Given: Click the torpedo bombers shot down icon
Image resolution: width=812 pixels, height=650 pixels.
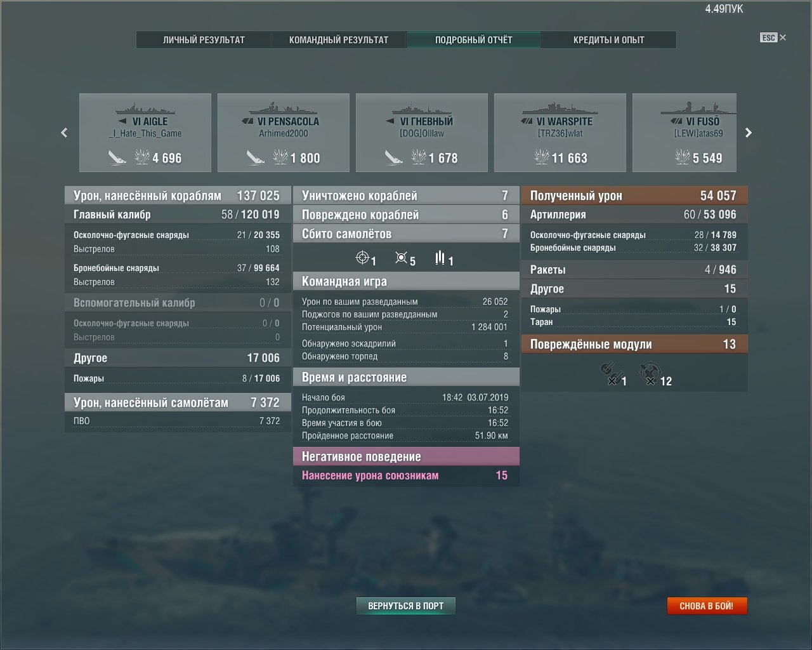Looking at the screenshot, I should coord(440,258).
